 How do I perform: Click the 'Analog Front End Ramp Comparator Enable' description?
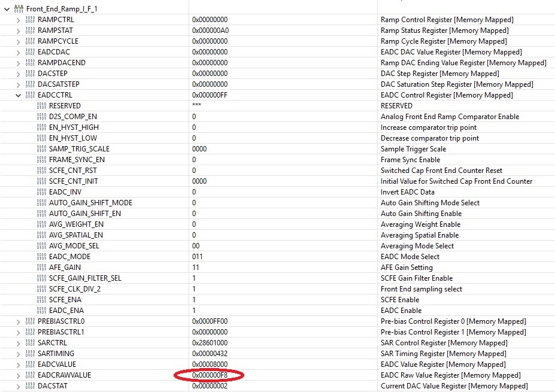(450, 117)
